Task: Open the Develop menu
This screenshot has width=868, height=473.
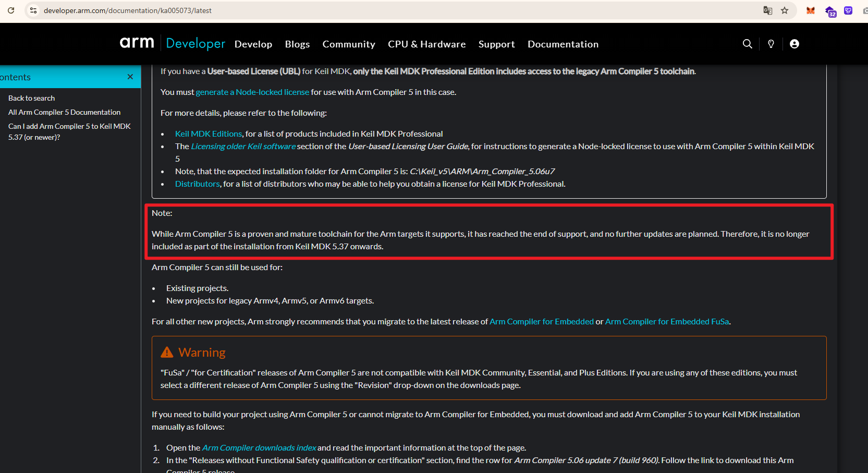Action: click(253, 44)
